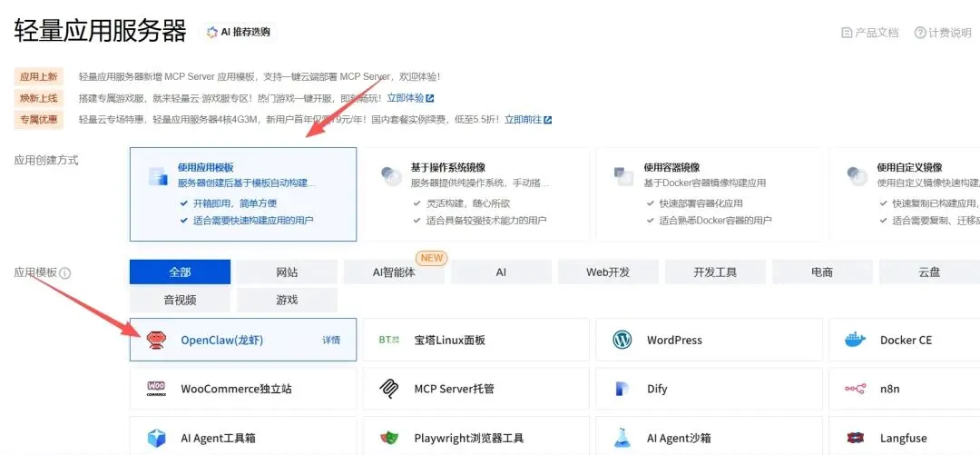Screen dimensions: 980x455
Task: Click the 使用容器镜像 container icon
Action: tap(623, 176)
